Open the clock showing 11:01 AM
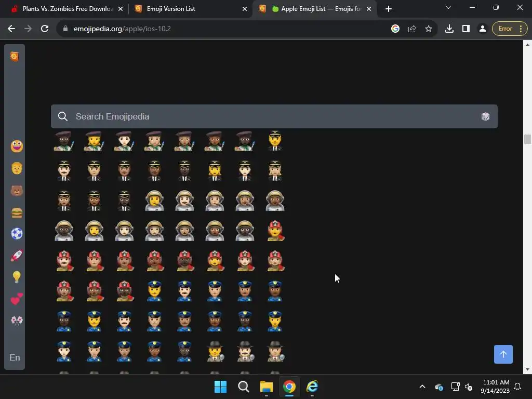The height and width of the screenshot is (399, 532). pos(495,387)
